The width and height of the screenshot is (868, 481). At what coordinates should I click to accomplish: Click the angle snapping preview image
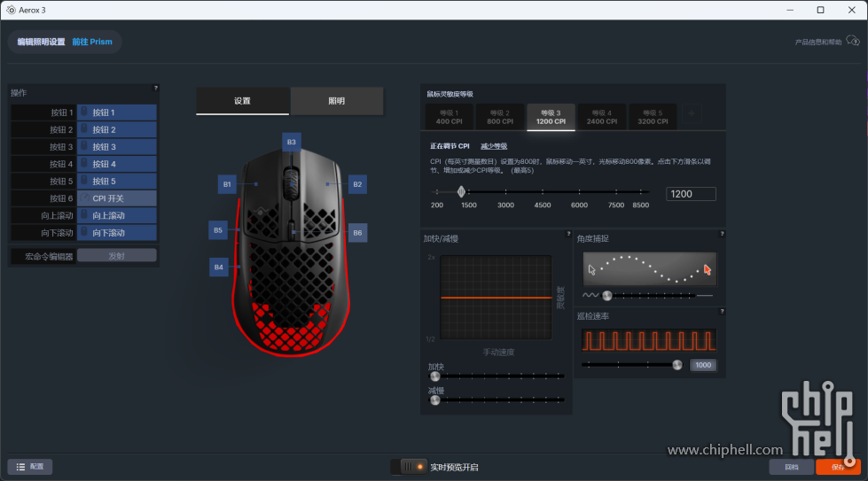pyautogui.click(x=650, y=268)
